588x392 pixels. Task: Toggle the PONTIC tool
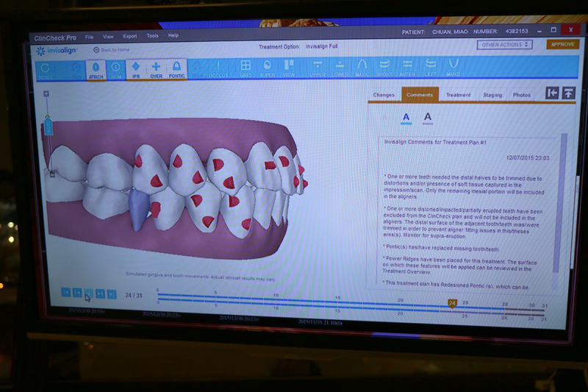pos(176,69)
